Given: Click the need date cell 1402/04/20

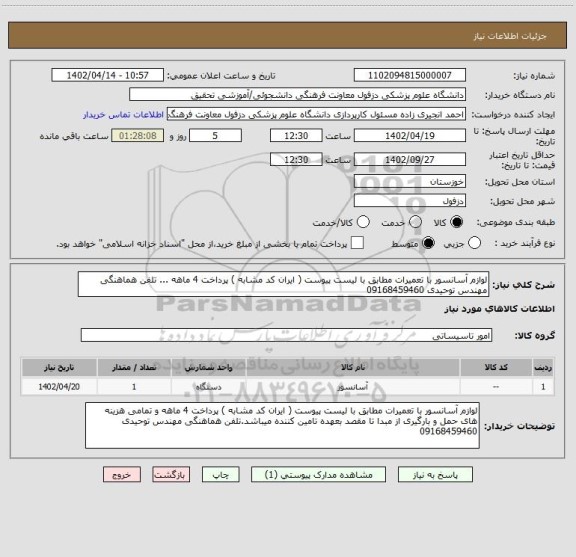Looking at the screenshot, I should (x=59, y=387).
